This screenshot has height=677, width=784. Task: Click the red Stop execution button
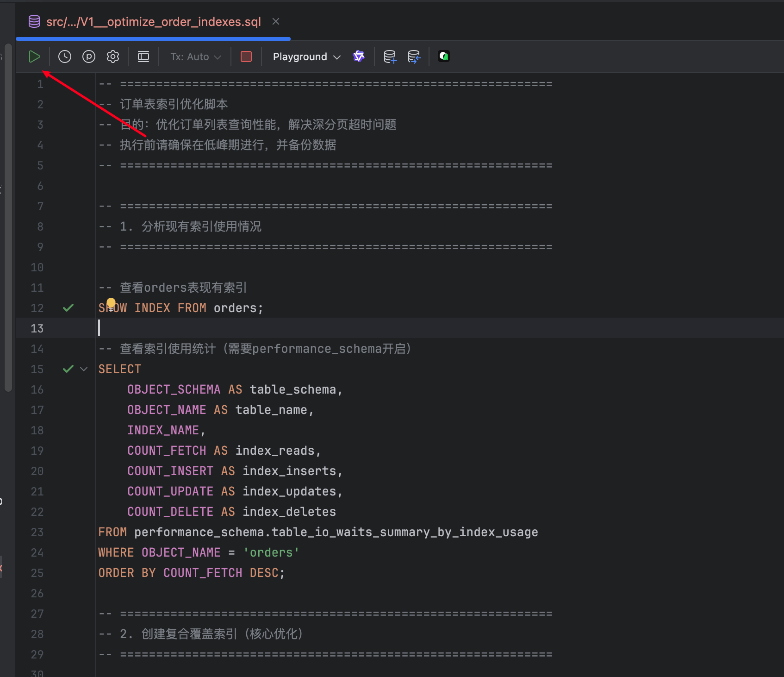point(246,56)
